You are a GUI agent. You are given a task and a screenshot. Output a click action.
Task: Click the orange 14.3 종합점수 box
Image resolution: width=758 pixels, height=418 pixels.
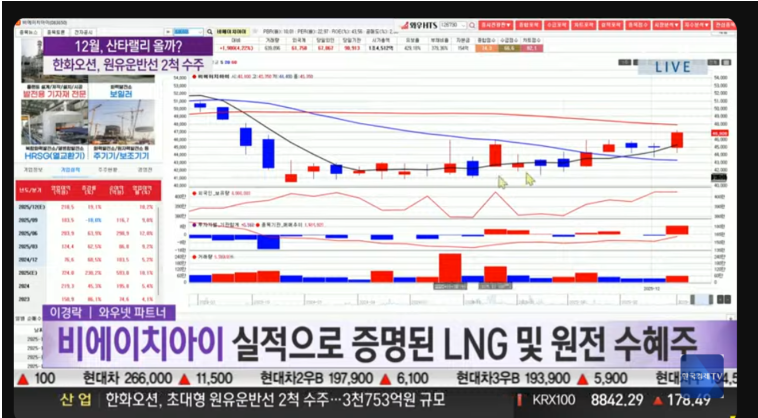coord(485,47)
